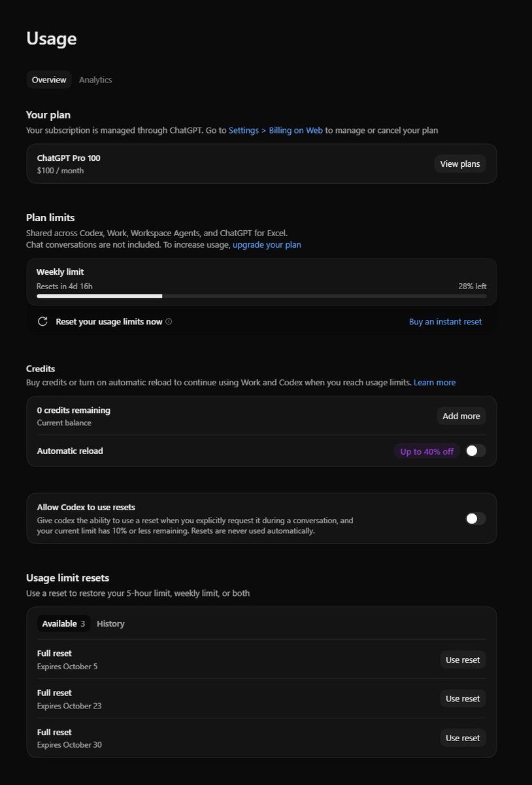532x785 pixels.
Task: Click Buy an instant reset
Action: pyautogui.click(x=445, y=322)
